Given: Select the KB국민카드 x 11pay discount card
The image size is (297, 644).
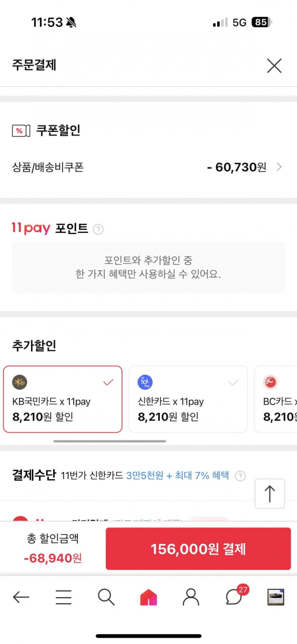Looking at the screenshot, I should (63, 399).
